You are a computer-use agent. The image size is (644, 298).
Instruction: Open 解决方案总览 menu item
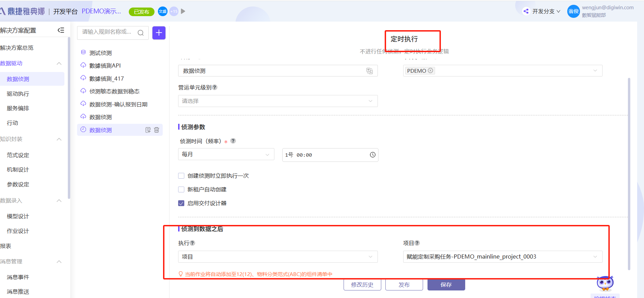pos(17,48)
